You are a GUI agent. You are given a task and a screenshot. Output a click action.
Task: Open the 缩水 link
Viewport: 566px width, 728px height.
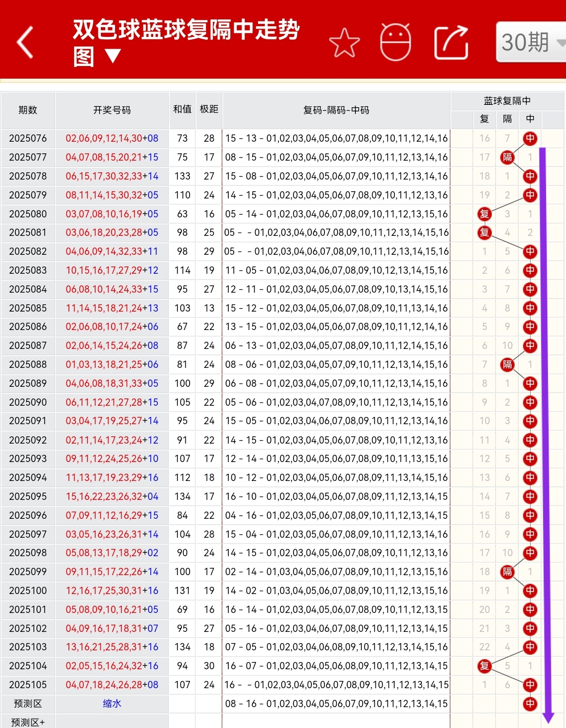[112, 704]
